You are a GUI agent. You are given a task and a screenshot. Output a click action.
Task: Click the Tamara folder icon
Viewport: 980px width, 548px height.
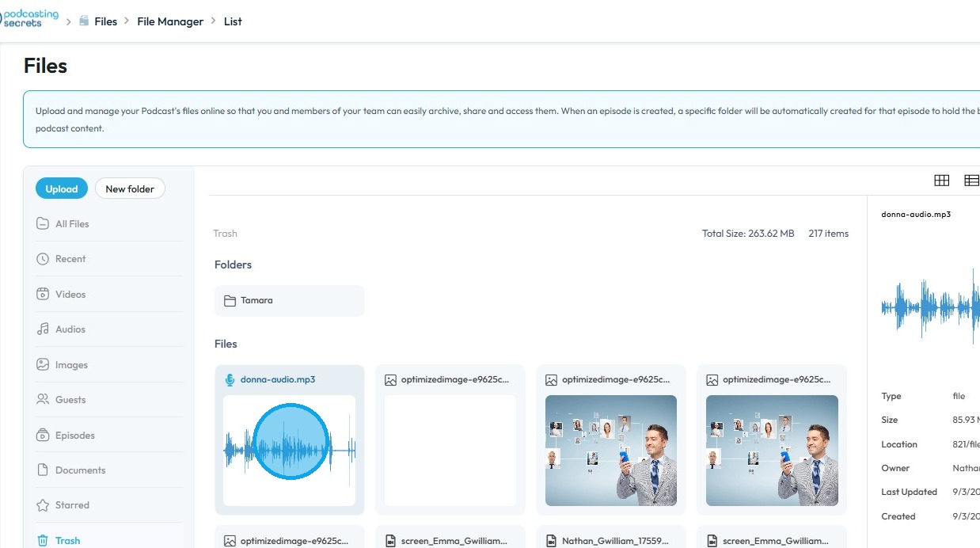pos(230,301)
